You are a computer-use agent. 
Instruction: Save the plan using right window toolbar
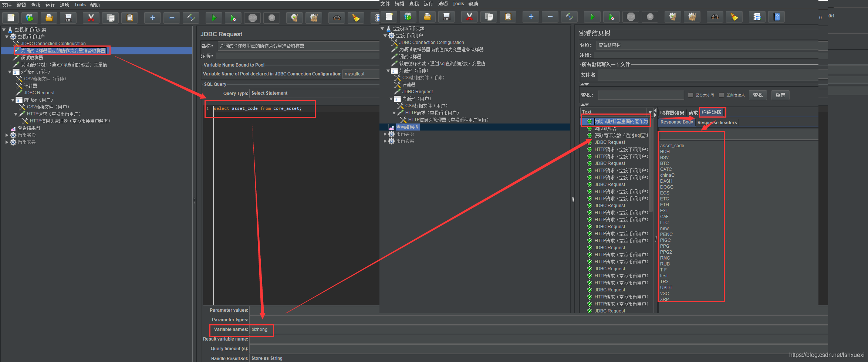[447, 17]
